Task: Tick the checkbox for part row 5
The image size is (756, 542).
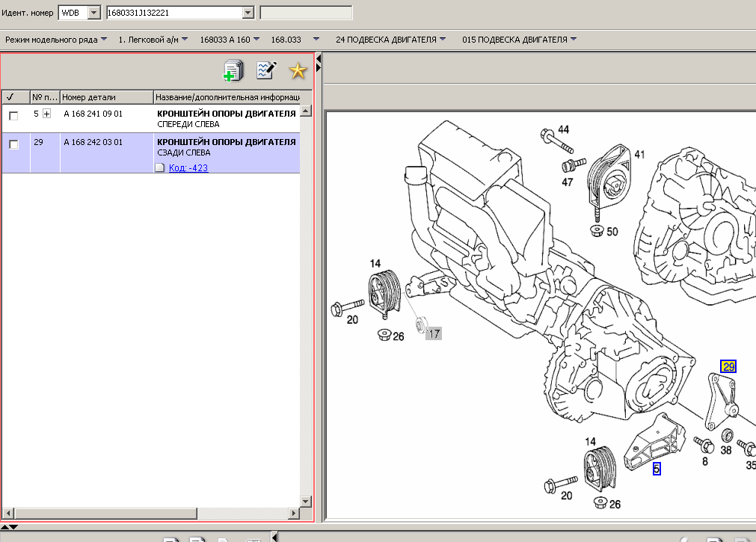Action: pyautogui.click(x=13, y=116)
